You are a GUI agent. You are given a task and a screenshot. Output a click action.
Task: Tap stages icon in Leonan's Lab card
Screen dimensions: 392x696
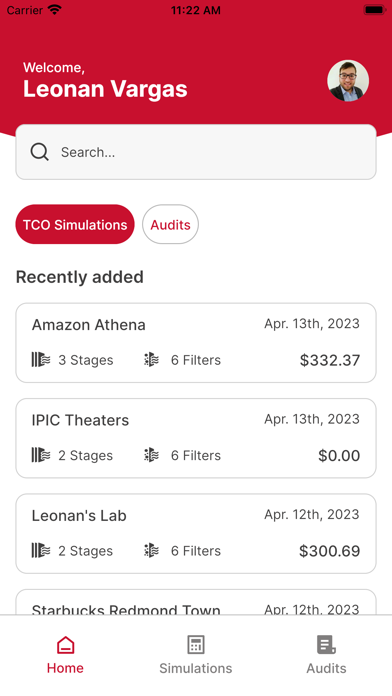click(x=41, y=550)
